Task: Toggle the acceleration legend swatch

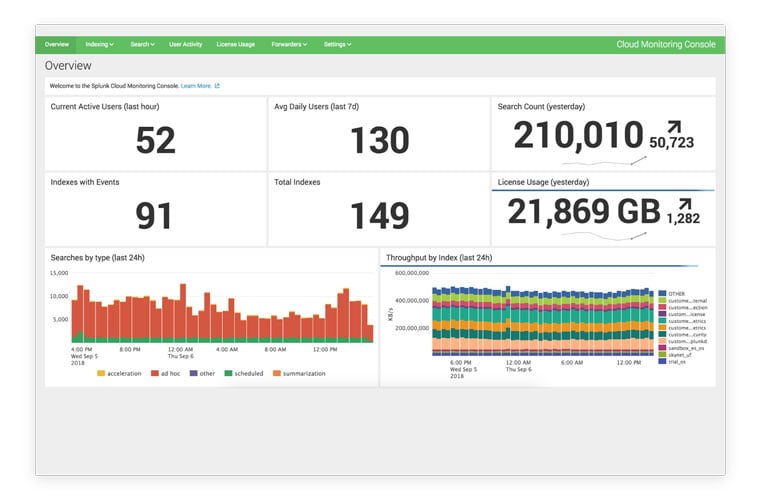Action: 101,373
